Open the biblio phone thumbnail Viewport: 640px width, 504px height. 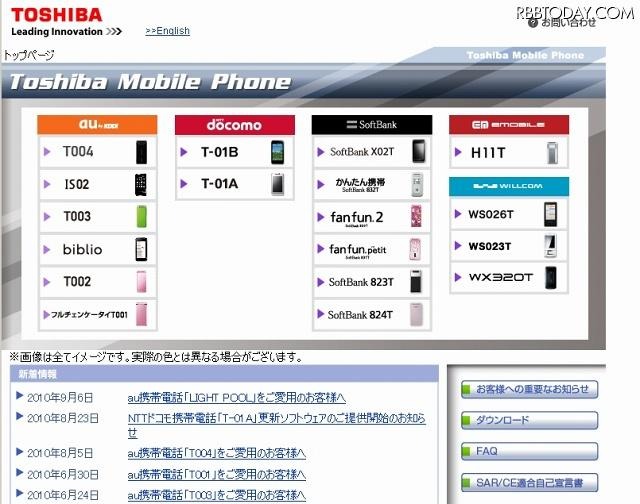141,249
